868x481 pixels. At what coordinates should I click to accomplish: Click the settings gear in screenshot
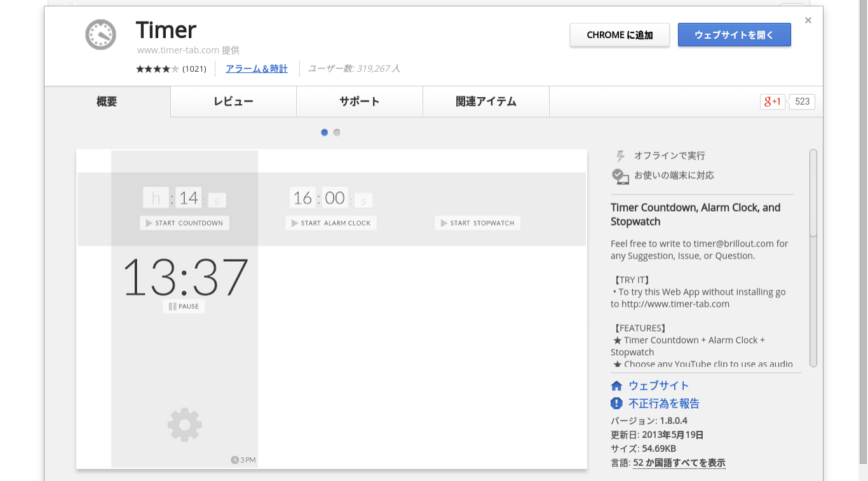click(185, 425)
